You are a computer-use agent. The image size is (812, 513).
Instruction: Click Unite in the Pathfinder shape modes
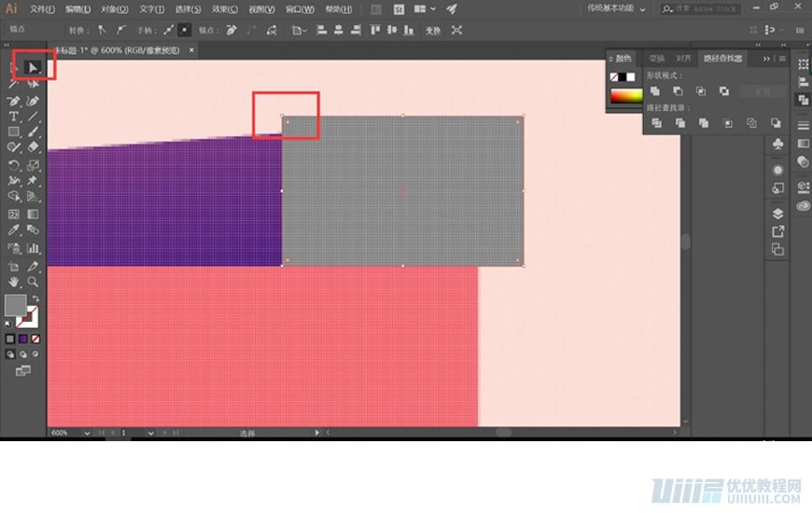[655, 91]
